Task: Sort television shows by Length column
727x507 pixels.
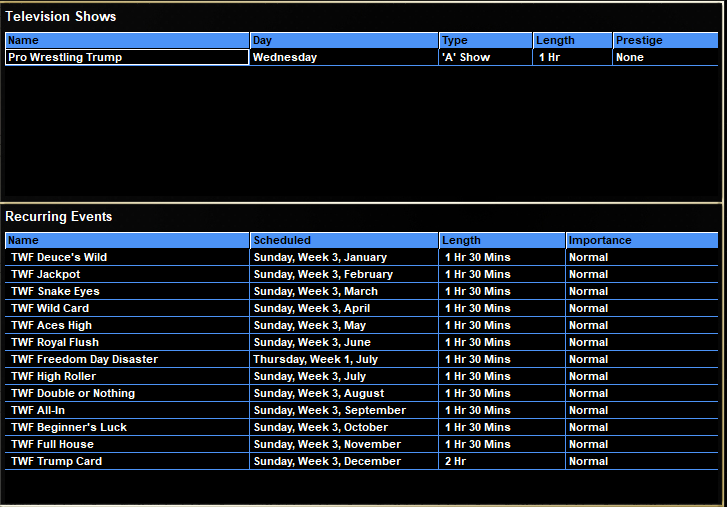Action: (x=572, y=41)
